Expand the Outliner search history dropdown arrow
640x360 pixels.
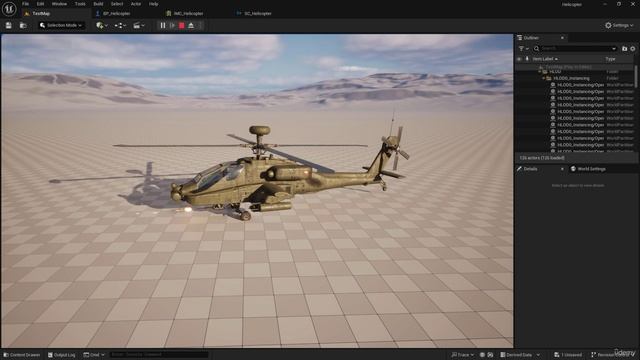pos(614,49)
